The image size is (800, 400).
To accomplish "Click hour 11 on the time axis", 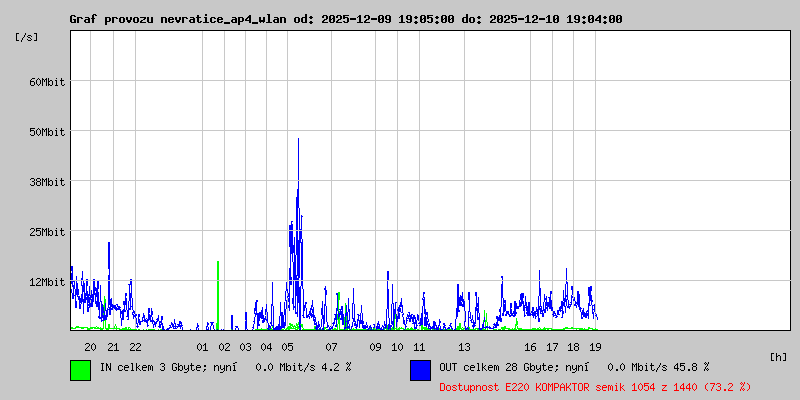I will (419, 347).
